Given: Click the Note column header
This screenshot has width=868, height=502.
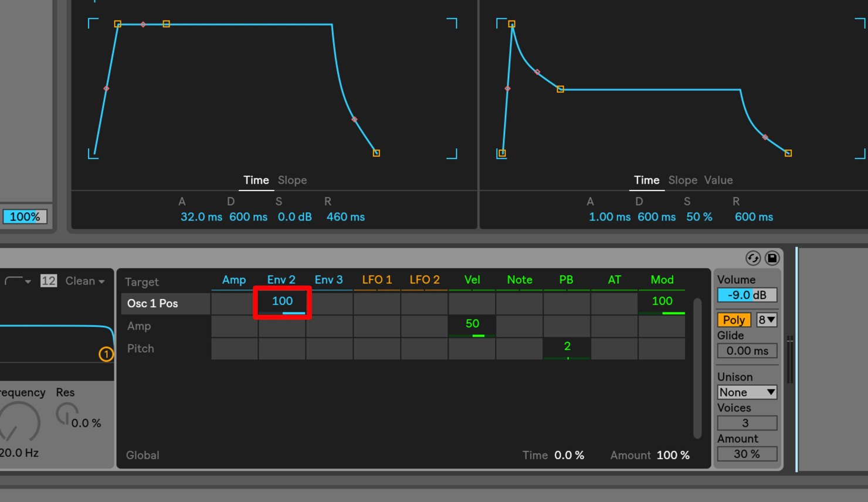Looking at the screenshot, I should (520, 280).
